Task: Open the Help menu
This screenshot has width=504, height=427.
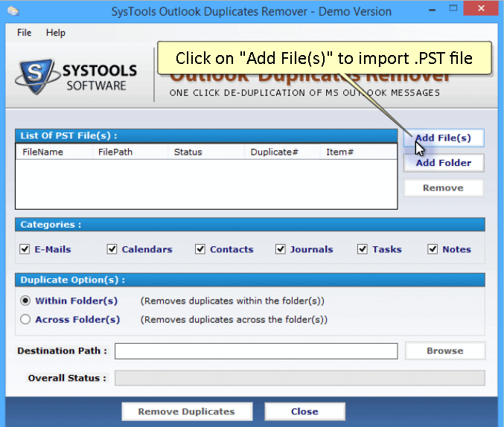Action: point(56,33)
